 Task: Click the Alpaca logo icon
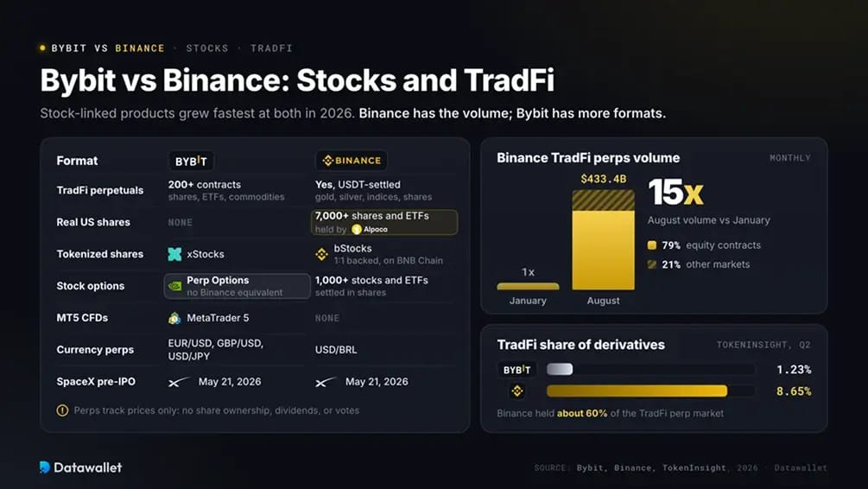click(x=357, y=229)
